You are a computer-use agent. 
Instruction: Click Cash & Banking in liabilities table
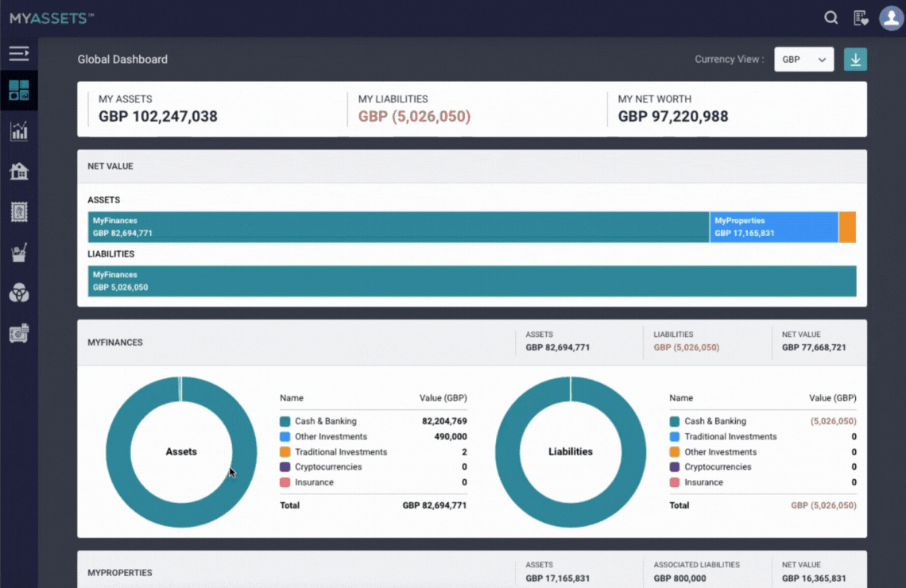(x=715, y=421)
